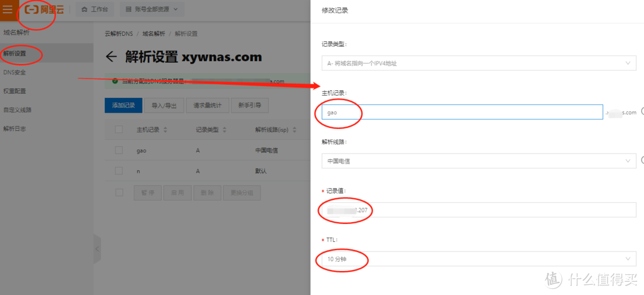The image size is (644, 295).
Task: Click 域名解析 breadcrumb link
Action: 154,33
